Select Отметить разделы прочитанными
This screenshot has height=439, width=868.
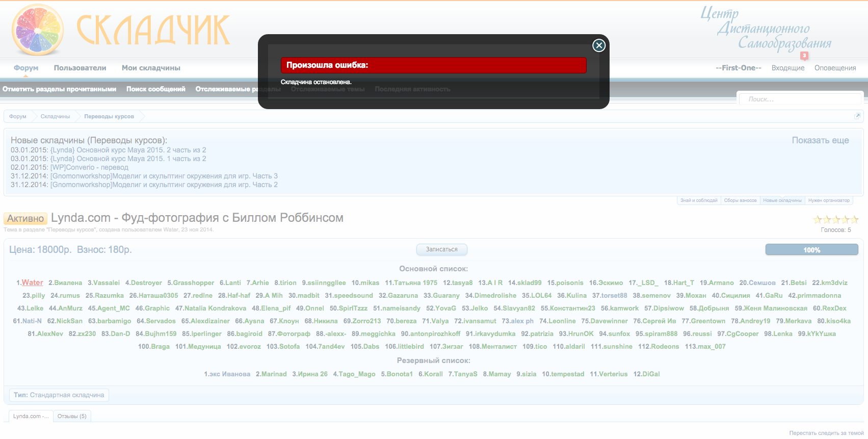pyautogui.click(x=59, y=89)
